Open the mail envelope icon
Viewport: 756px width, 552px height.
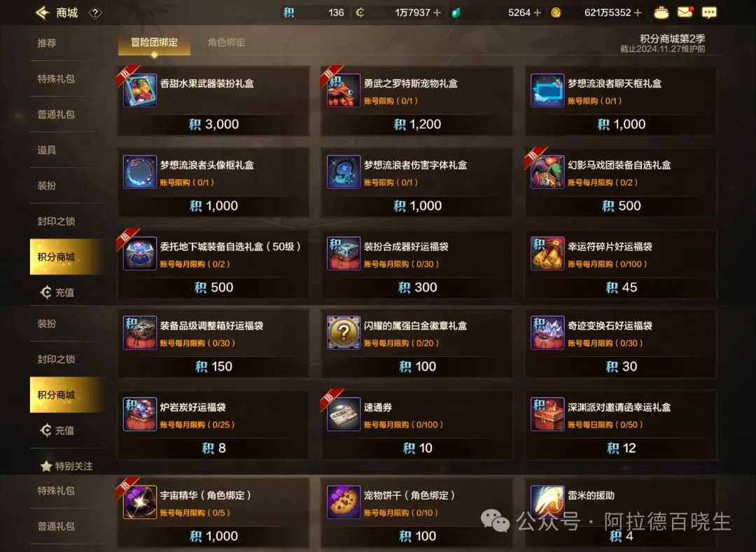[685, 12]
